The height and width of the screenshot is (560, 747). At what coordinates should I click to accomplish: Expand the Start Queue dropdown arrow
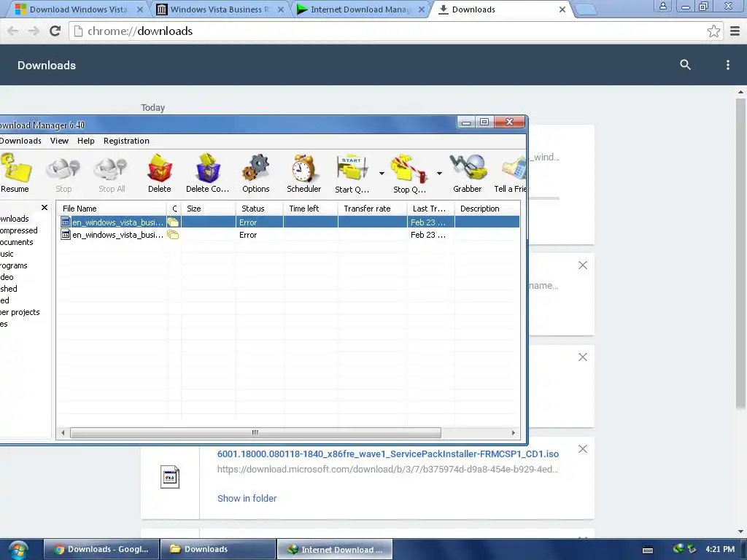[382, 174]
